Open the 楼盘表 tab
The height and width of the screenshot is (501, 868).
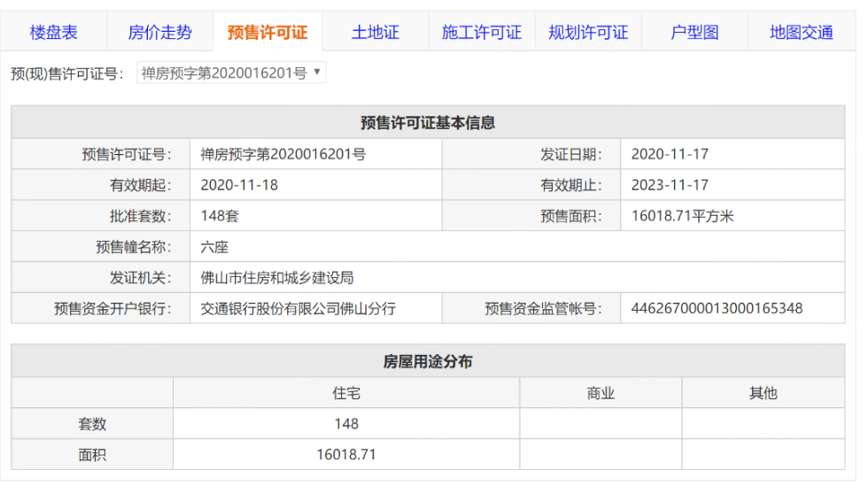point(54,32)
